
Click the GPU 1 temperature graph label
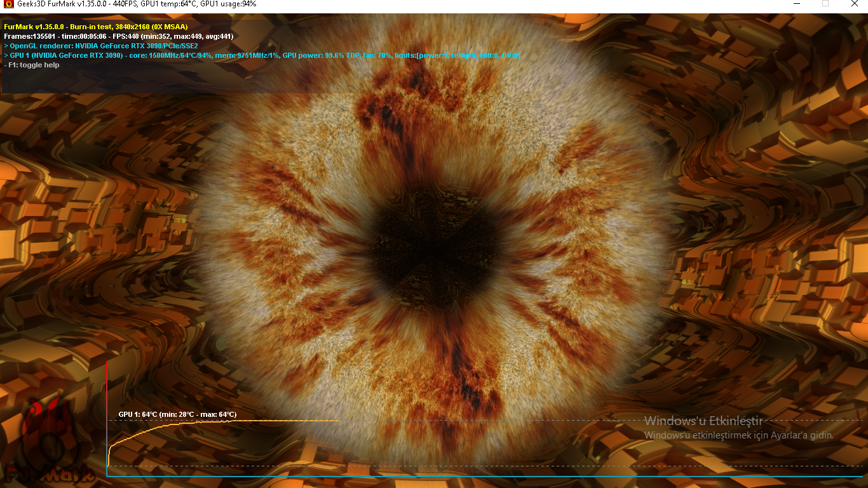pos(177,414)
